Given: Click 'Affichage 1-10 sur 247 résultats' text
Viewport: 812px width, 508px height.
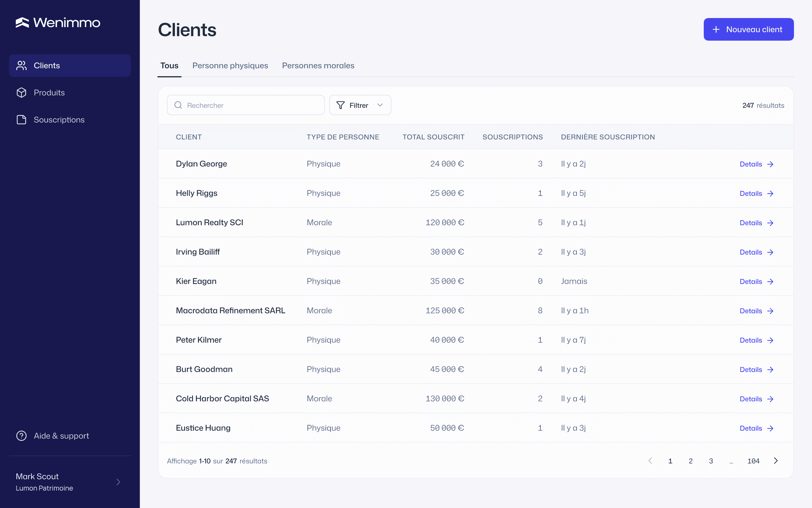Looking at the screenshot, I should [217, 461].
